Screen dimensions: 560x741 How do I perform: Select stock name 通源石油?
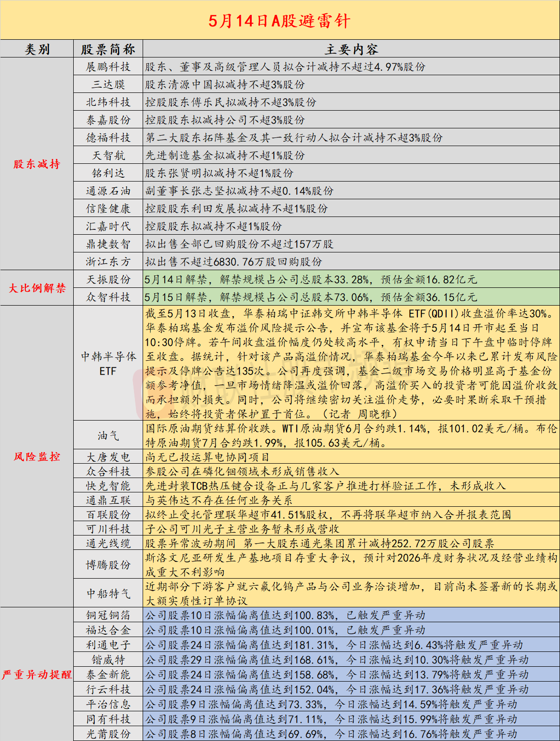click(x=108, y=191)
